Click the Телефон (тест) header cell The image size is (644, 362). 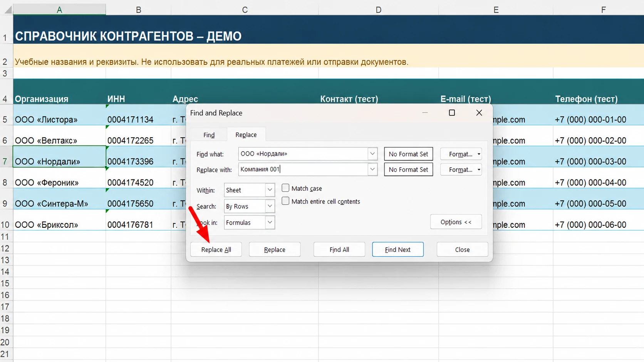click(599, 92)
